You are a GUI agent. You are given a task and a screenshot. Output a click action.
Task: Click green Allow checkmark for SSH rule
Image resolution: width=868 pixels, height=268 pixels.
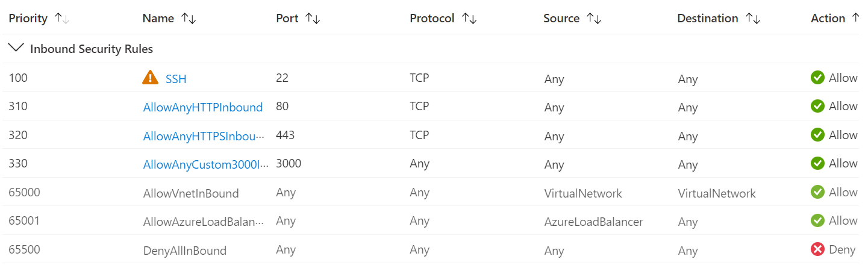pyautogui.click(x=817, y=78)
